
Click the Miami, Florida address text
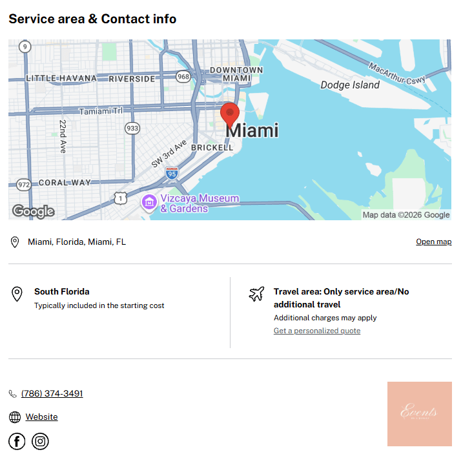77,242
